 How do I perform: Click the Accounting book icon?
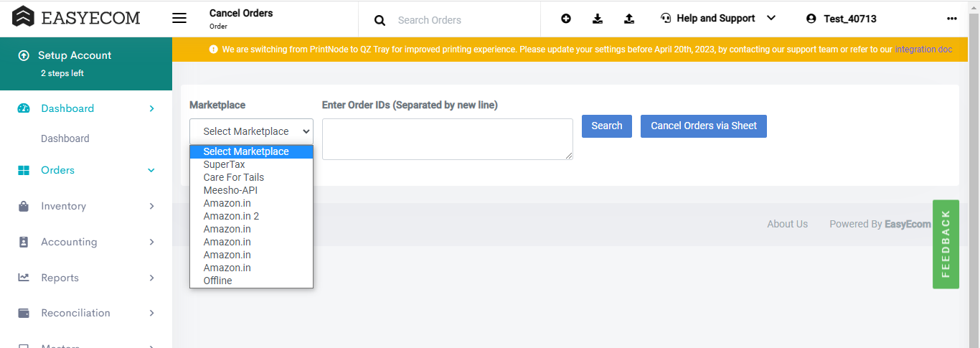click(24, 242)
